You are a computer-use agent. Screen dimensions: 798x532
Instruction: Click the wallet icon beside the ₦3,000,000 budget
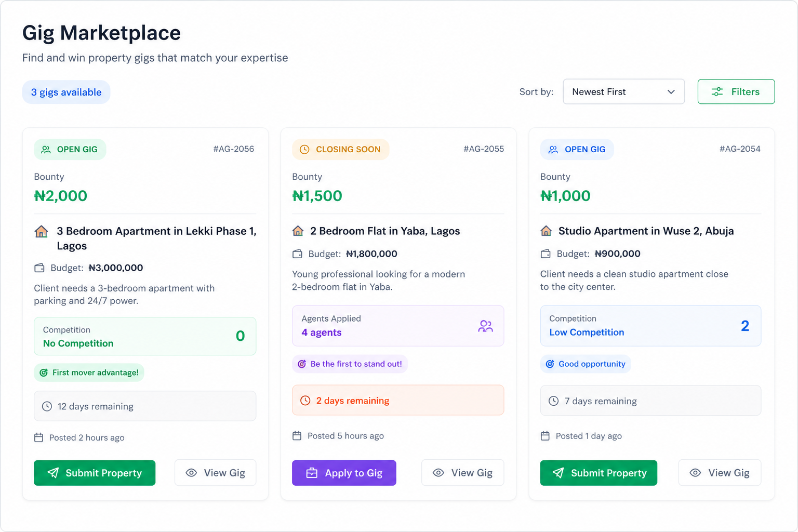(39, 268)
